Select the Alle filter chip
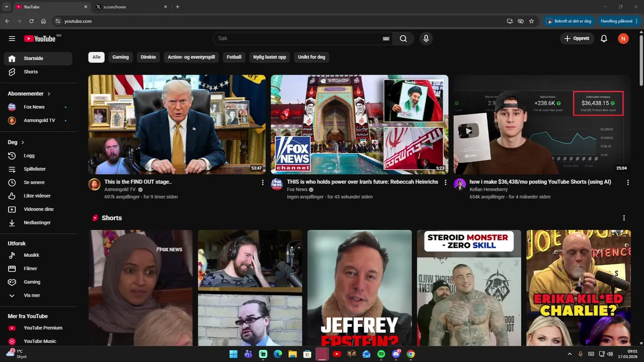 pos(96,57)
